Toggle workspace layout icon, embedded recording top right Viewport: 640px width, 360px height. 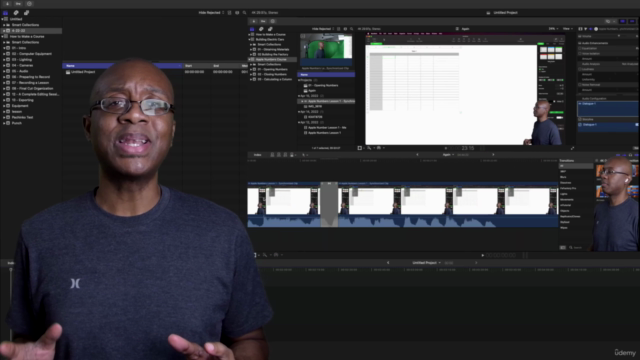622,21
